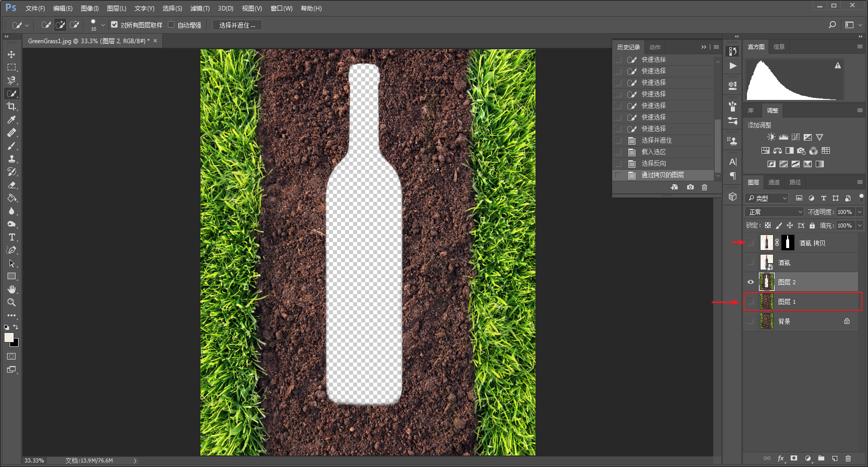Click the layer mask thumbnail of 酒瓶 拷贝
This screenshot has height=467, width=868.
click(788, 243)
